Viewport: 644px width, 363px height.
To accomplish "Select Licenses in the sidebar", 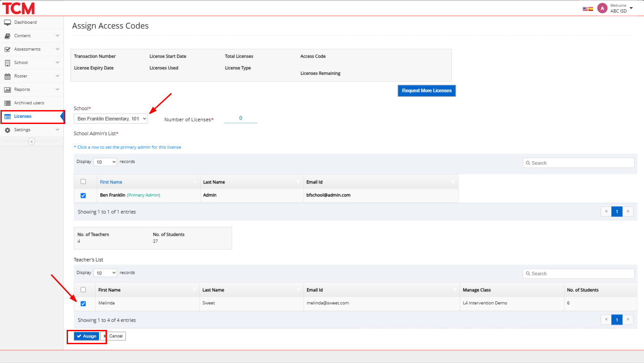I will coord(23,116).
